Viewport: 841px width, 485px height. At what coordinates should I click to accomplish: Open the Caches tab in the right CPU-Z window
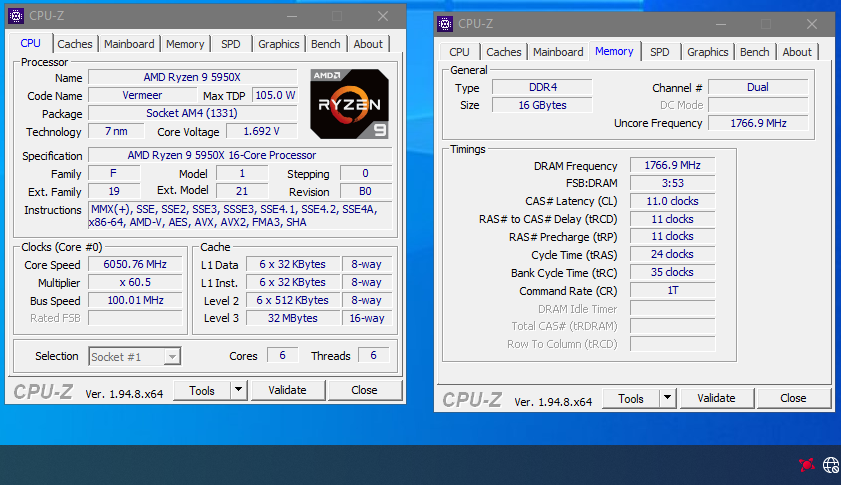coord(504,52)
